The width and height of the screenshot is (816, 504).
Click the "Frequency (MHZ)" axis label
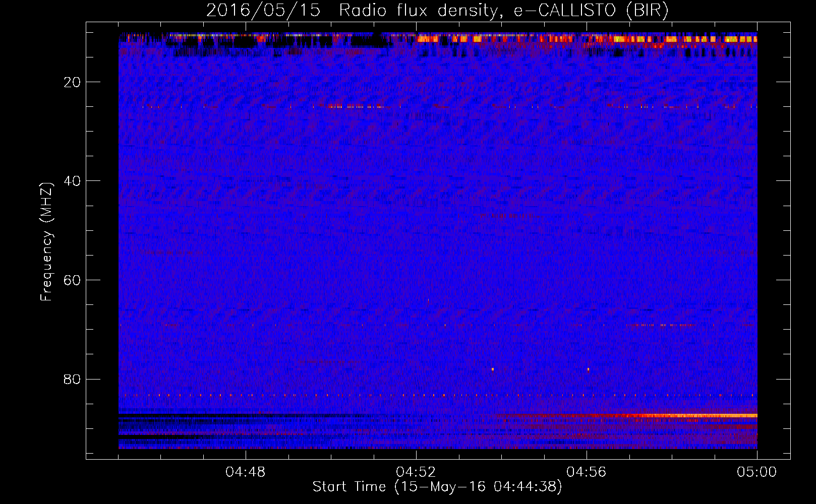click(46, 242)
